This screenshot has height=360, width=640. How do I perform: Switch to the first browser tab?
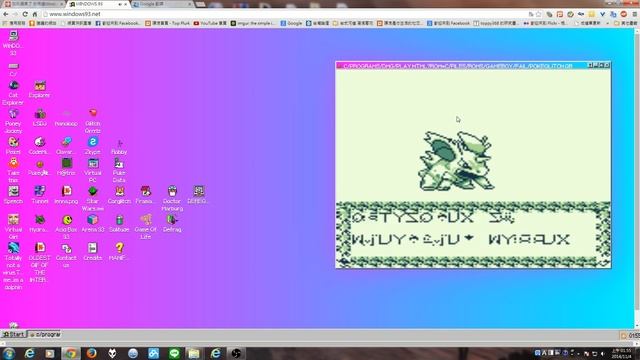click(x=33, y=4)
